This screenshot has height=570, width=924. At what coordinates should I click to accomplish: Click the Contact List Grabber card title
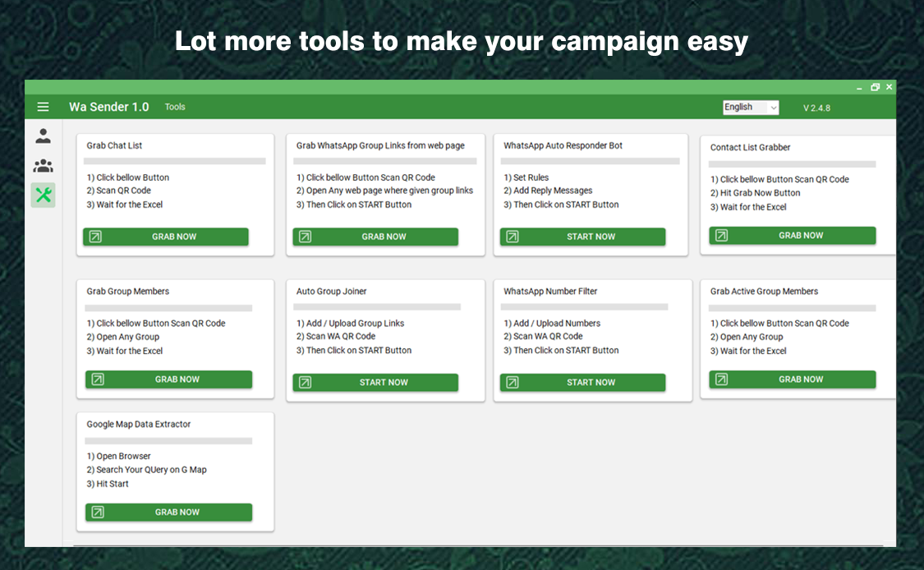point(750,147)
